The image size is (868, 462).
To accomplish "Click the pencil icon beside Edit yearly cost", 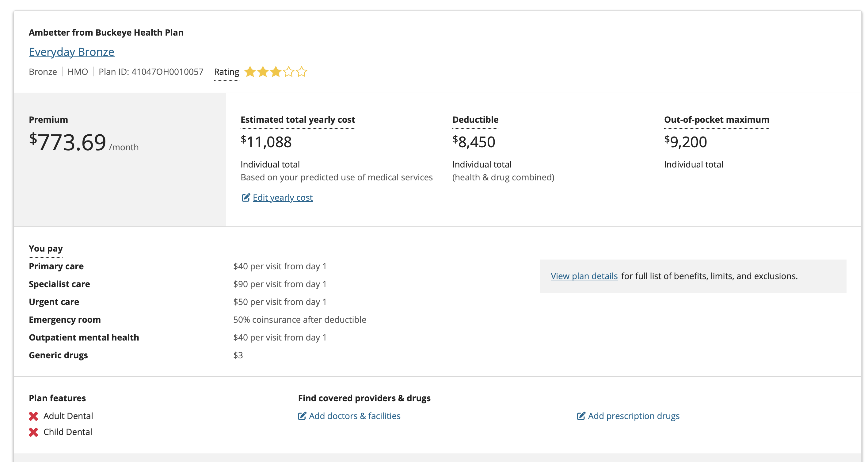I will tap(246, 198).
